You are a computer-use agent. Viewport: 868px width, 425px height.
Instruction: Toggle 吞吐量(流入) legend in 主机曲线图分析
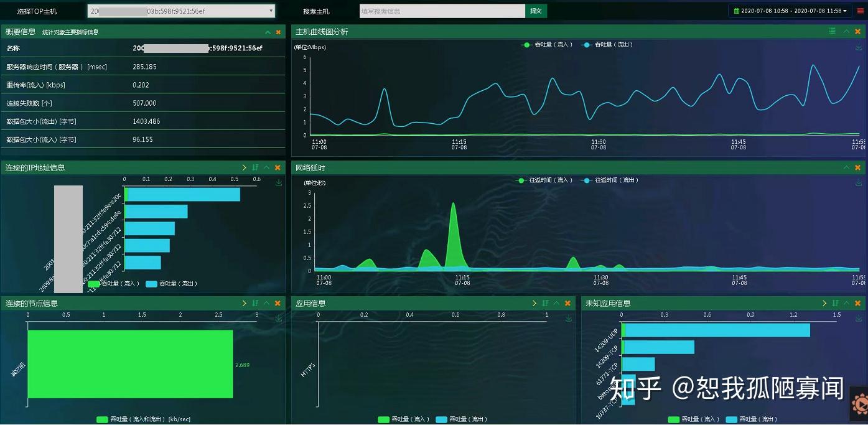546,45
